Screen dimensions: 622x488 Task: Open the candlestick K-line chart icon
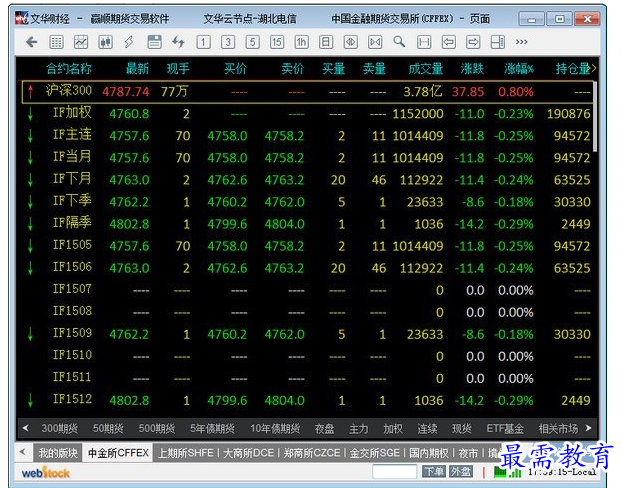coord(106,42)
